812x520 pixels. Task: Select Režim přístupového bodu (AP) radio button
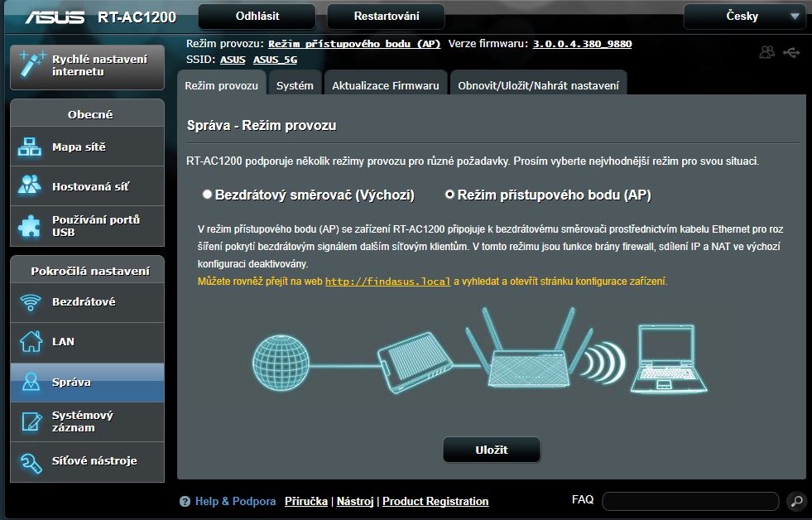(449, 195)
